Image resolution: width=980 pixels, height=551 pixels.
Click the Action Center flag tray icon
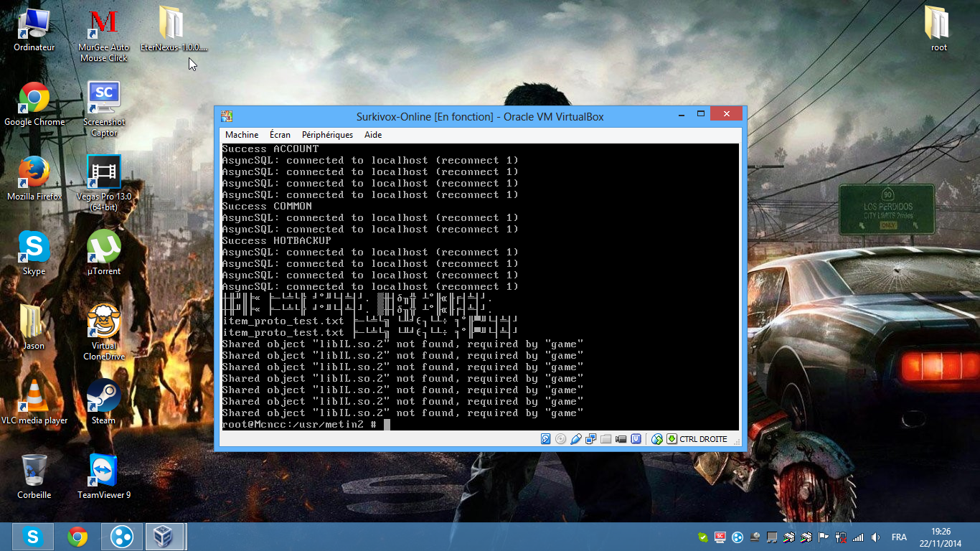click(824, 537)
